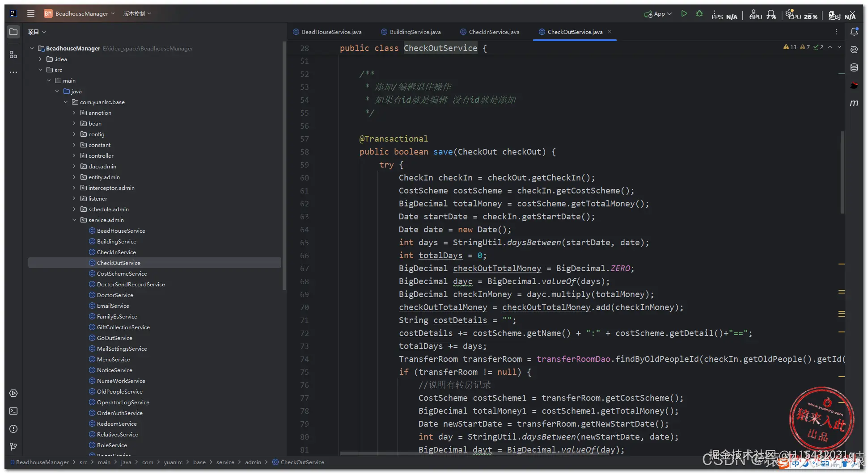
Task: Click the CheckOutService breadcrumb
Action: point(298,462)
